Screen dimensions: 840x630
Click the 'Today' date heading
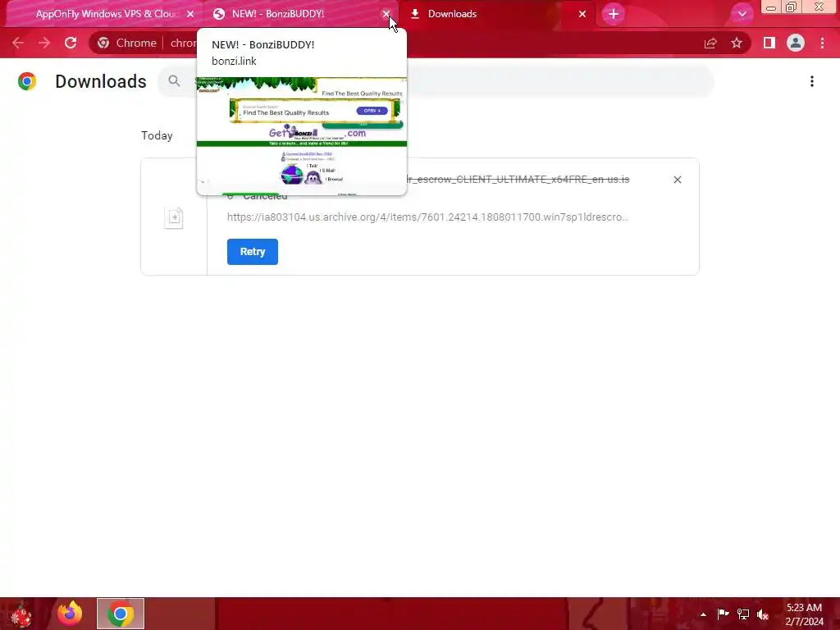[157, 135]
